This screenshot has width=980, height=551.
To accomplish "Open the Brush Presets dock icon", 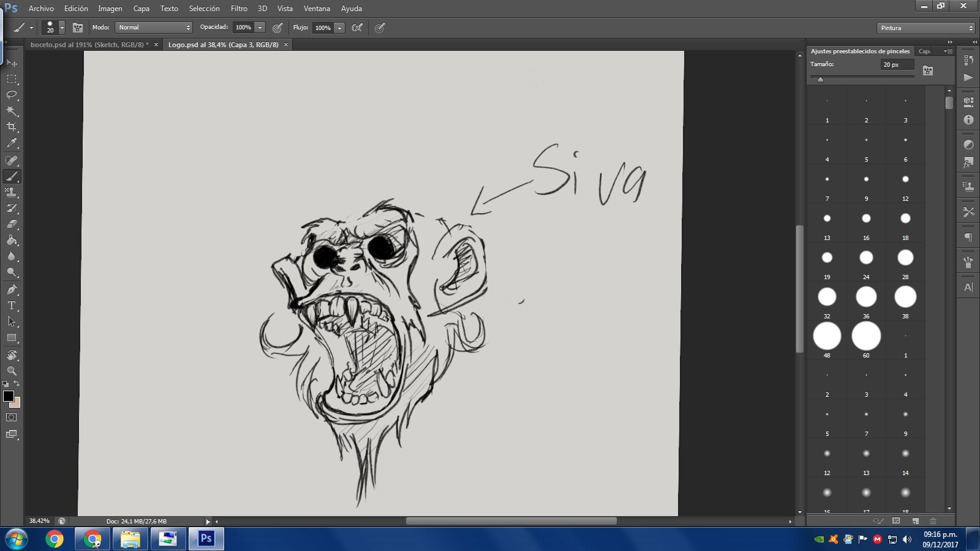I will [968, 262].
